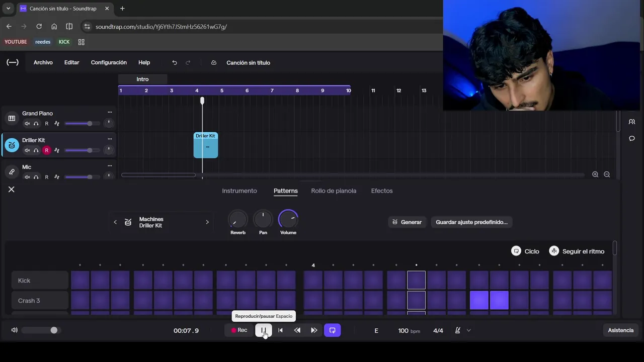The height and width of the screenshot is (362, 644).
Task: Disarm recording on Driller Kit track
Action: click(47, 150)
